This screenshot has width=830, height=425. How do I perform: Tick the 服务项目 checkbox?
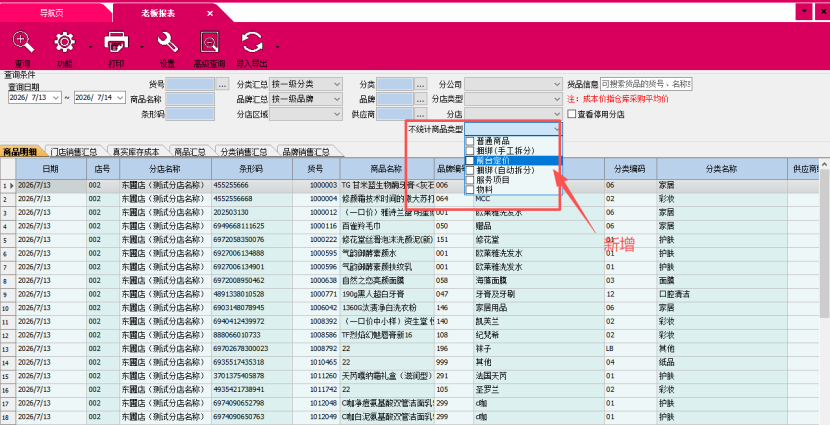(x=470, y=179)
